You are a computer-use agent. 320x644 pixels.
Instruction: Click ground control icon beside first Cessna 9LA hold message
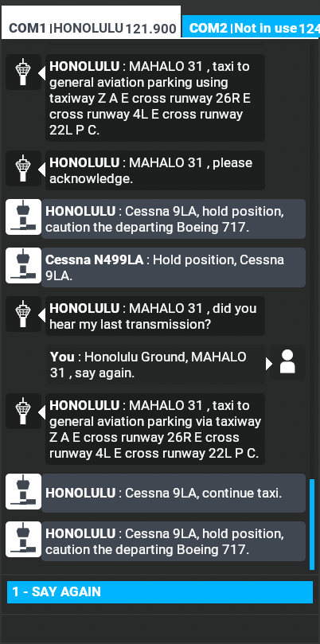click(x=23, y=217)
